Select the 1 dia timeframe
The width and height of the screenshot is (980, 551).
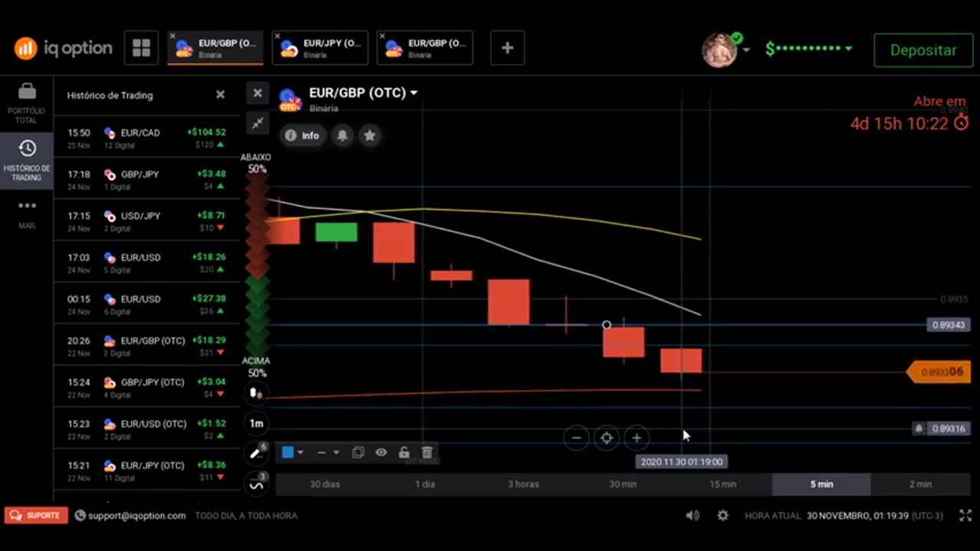point(424,484)
